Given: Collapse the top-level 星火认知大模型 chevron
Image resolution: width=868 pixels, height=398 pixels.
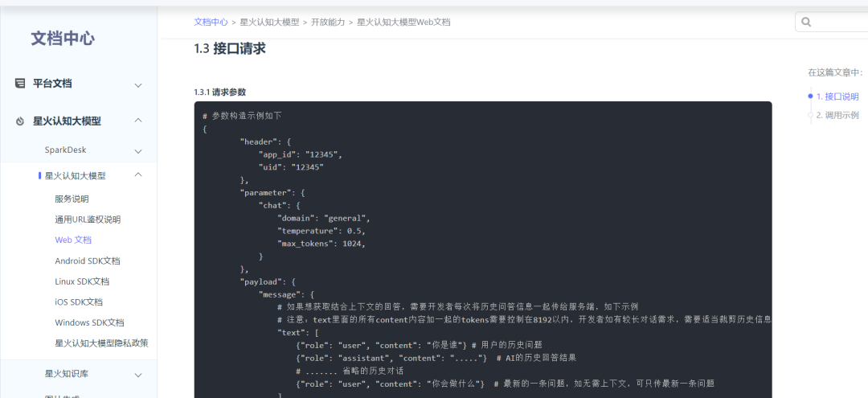Looking at the screenshot, I should click(138, 120).
